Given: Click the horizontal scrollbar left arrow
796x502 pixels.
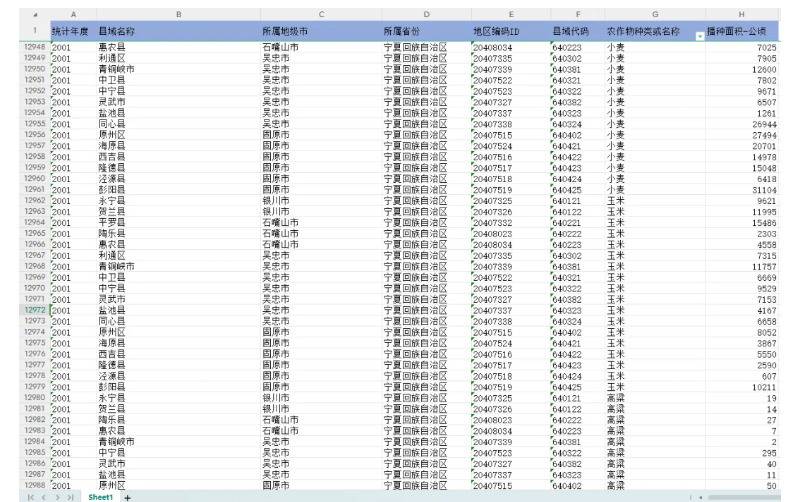Looking at the screenshot, I should pyautogui.click(x=701, y=497).
